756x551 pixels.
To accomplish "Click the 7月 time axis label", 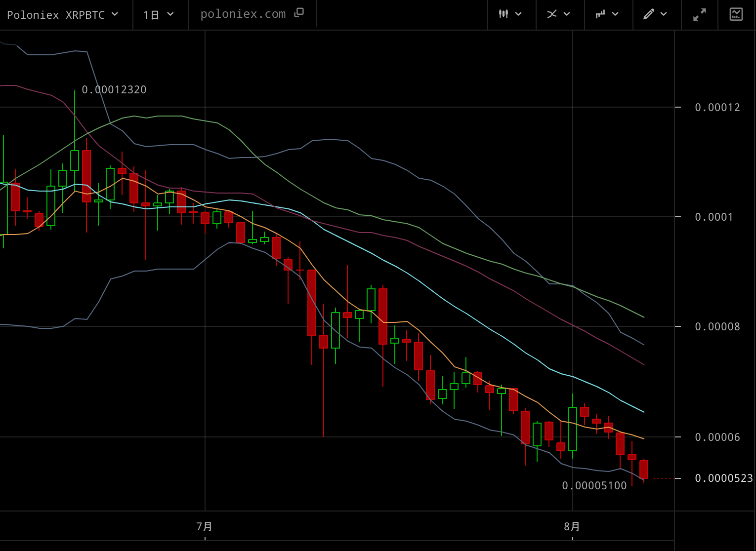I will pyautogui.click(x=204, y=527).
